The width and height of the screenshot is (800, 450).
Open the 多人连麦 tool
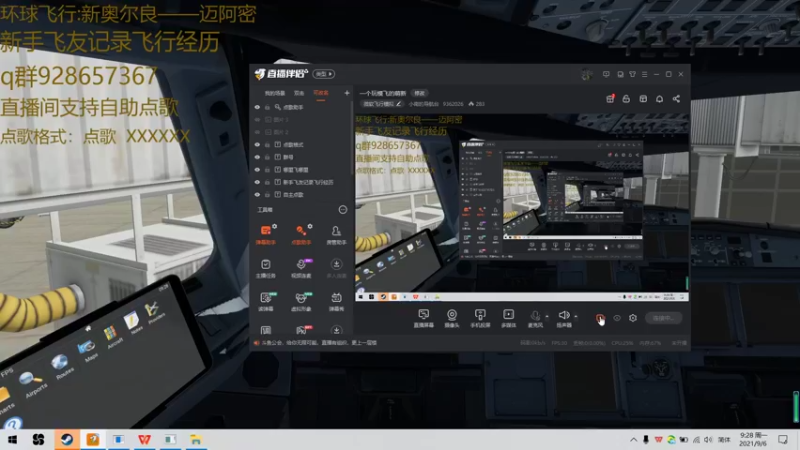[336, 268]
